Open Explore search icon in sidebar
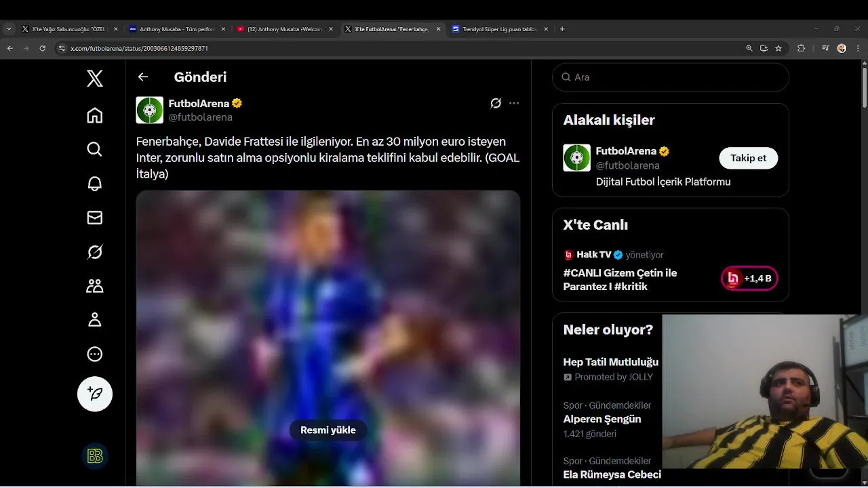 pos(95,149)
